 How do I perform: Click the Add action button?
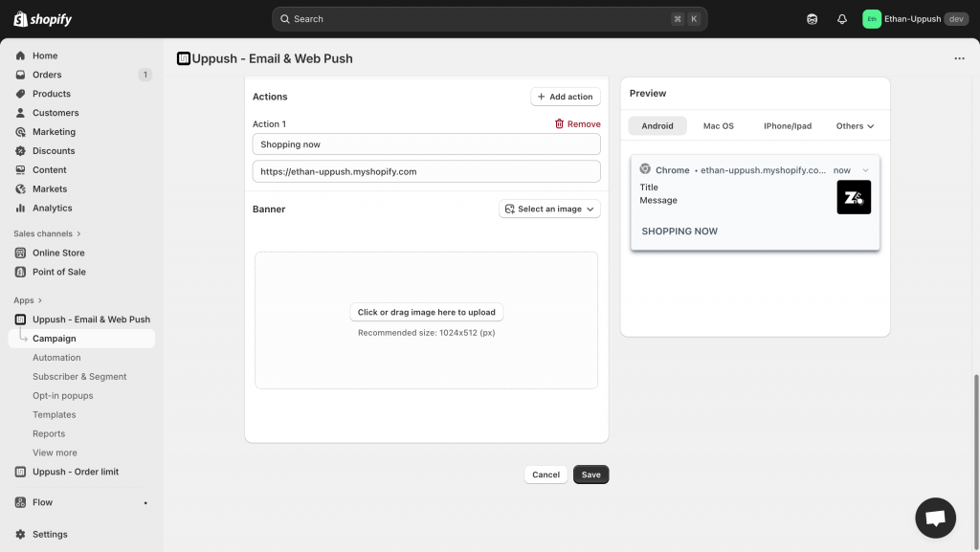565,97
